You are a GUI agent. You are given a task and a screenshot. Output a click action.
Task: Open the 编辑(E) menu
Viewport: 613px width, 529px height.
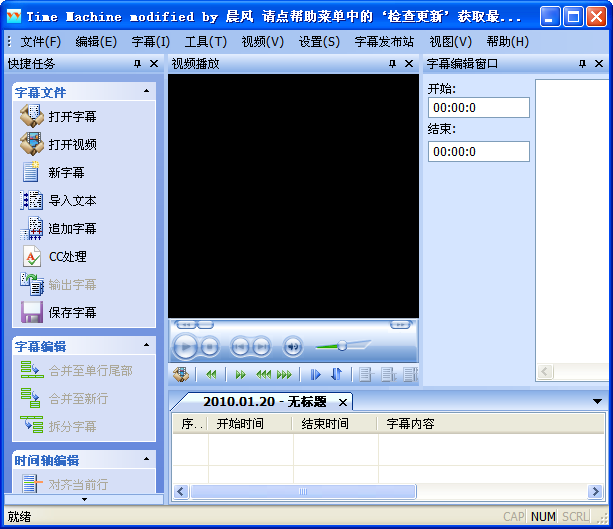coord(96,41)
